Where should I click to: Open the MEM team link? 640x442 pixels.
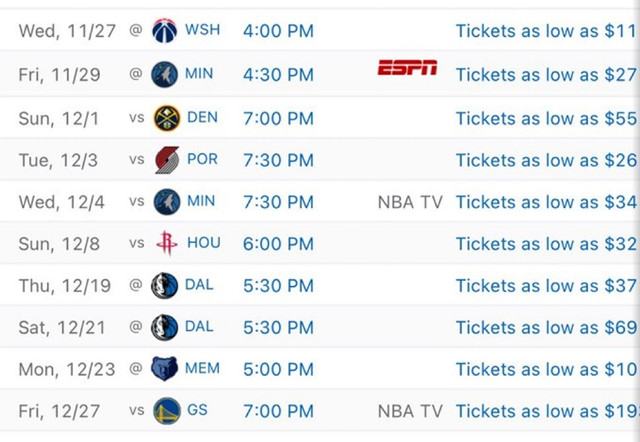202,368
